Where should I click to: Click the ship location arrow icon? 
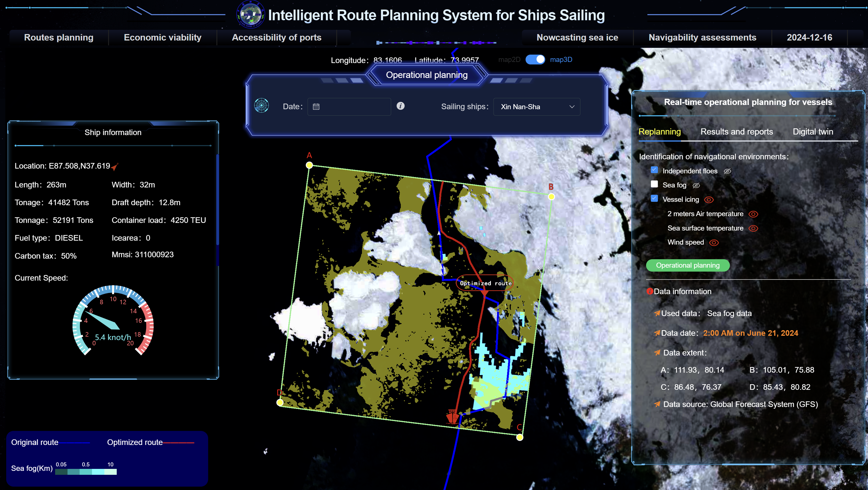pos(114,167)
